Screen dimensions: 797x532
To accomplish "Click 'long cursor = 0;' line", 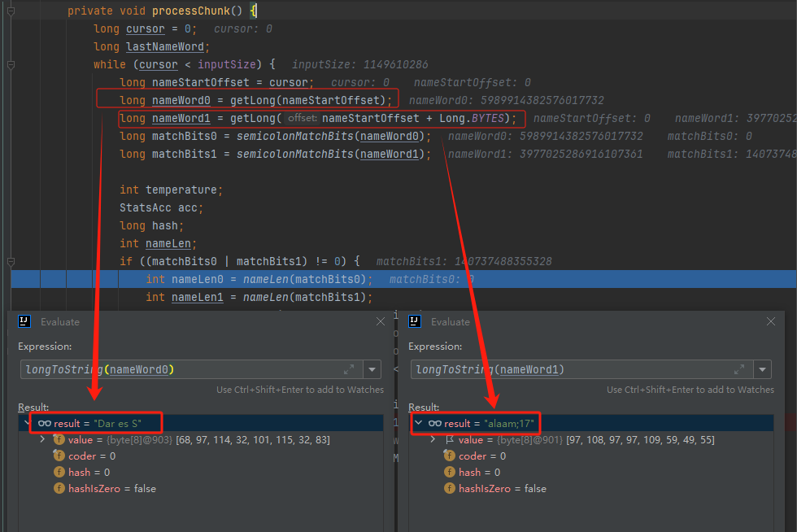I will point(145,29).
